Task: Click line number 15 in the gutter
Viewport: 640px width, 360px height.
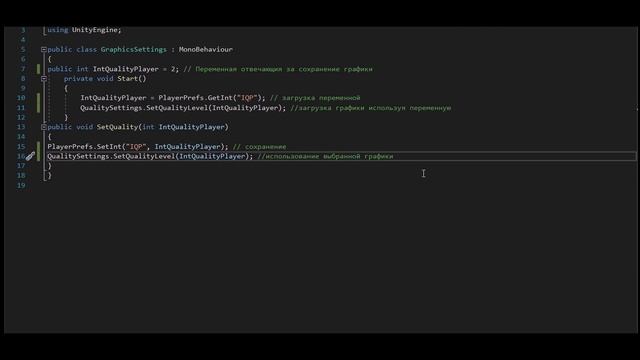Action: 21,147
